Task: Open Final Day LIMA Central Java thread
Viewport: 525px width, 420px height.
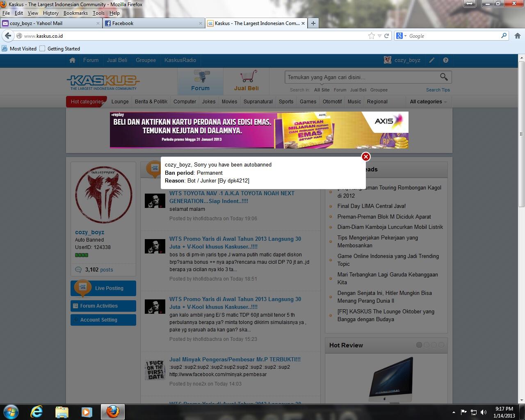Action: click(x=372, y=206)
